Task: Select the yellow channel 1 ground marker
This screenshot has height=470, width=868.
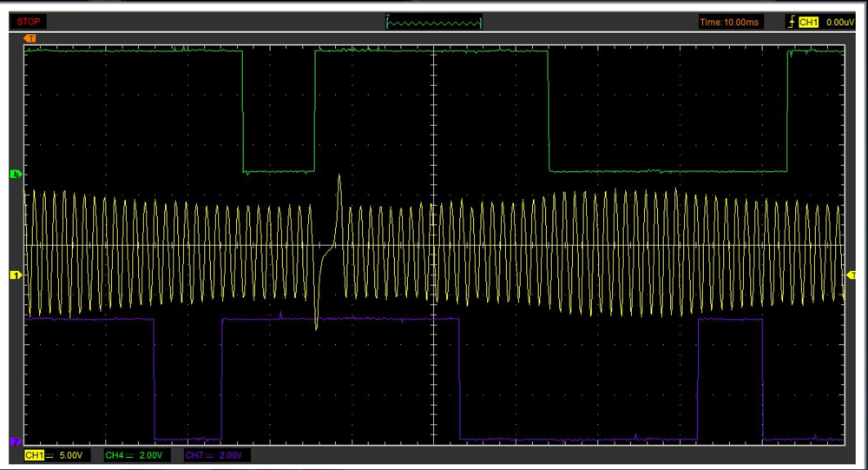Action: [x=15, y=275]
